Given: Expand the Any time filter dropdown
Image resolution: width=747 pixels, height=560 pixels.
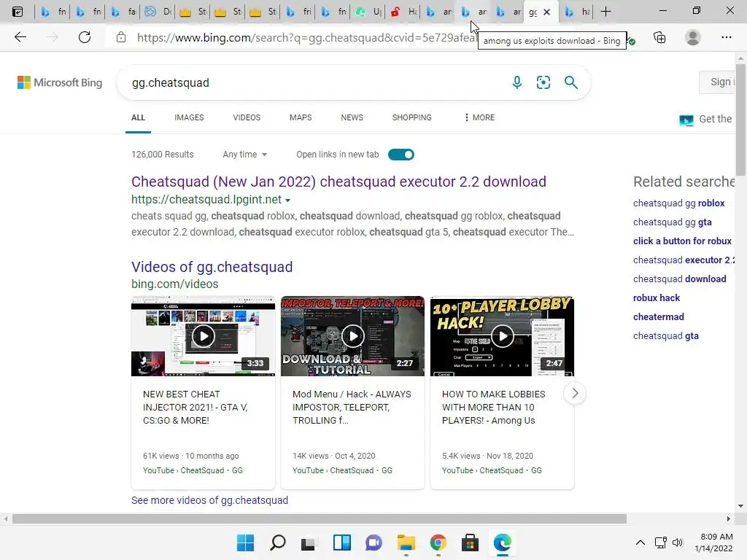Looking at the screenshot, I should click(245, 155).
